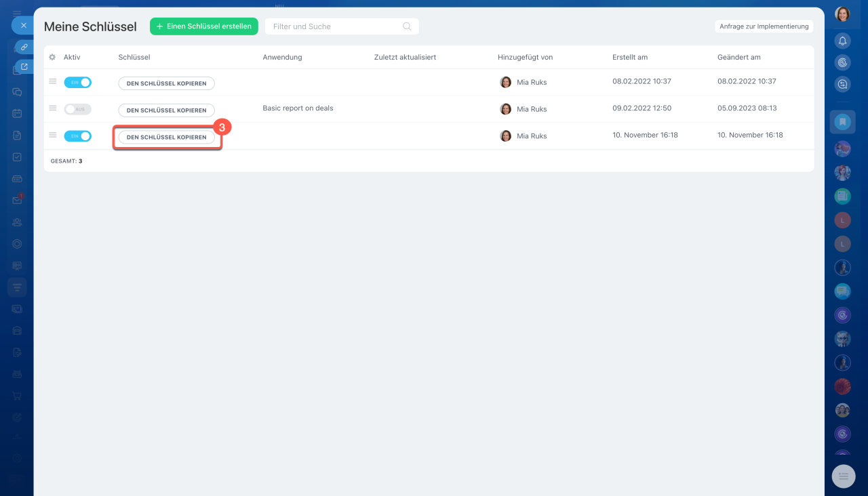Click the search magnifier icon
The image size is (868, 496).
pyautogui.click(x=407, y=26)
